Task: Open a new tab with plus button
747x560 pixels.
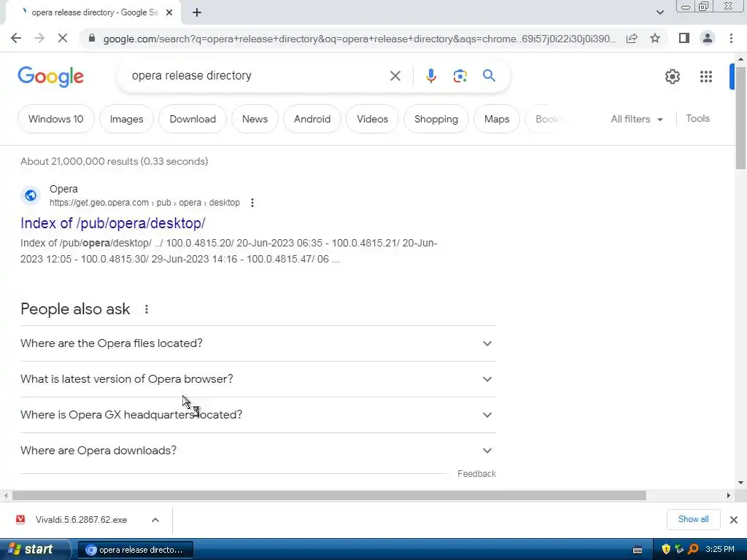Action: (197, 12)
